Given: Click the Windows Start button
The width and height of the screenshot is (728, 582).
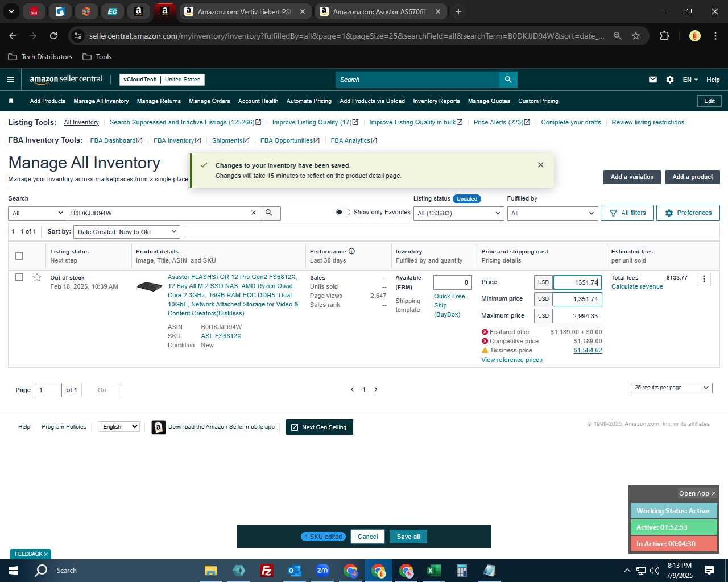Looking at the screenshot, I should point(14,571).
